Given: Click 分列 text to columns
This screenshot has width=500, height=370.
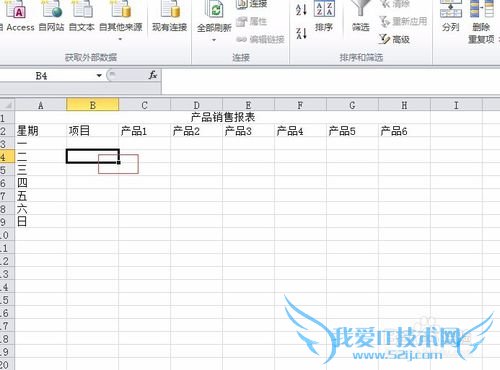Looking at the screenshot, I should (451, 16).
